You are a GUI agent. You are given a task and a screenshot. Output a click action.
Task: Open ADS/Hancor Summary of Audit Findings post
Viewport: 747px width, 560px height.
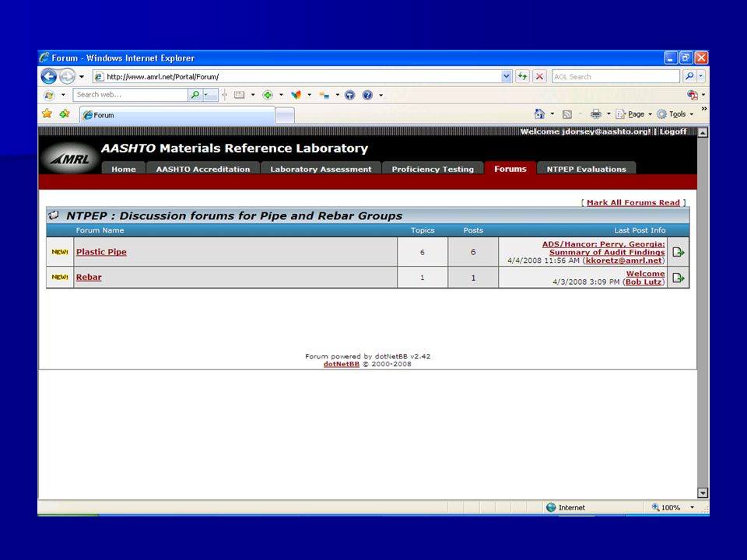(x=604, y=248)
